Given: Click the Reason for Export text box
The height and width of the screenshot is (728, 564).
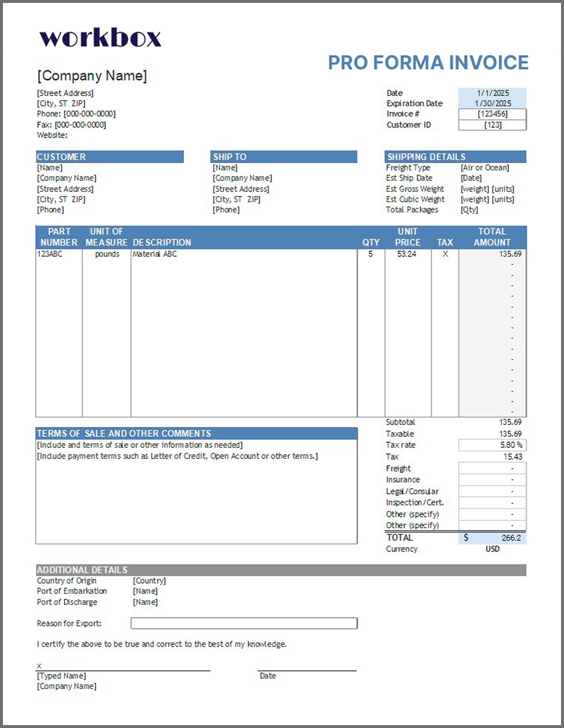Looking at the screenshot, I should [x=244, y=623].
